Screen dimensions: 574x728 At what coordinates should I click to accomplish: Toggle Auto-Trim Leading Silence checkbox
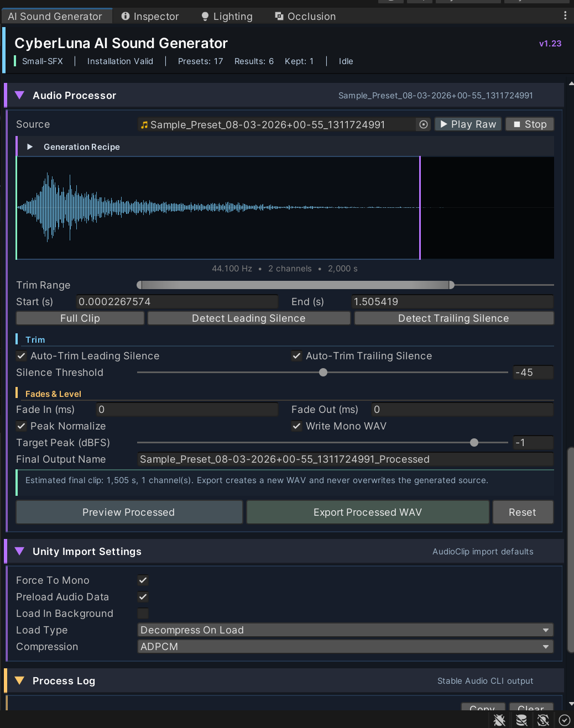click(21, 356)
